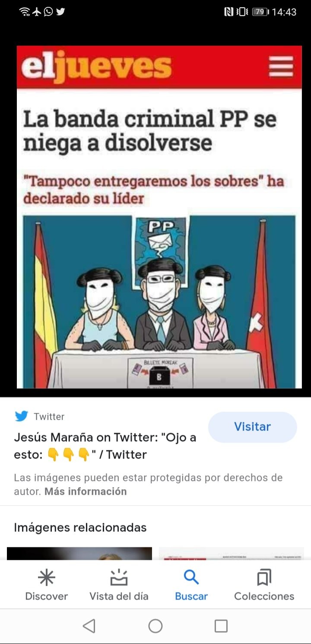311x644 pixels.
Task: Tap the Imágenes relacionadas heading
Action: (x=80, y=527)
